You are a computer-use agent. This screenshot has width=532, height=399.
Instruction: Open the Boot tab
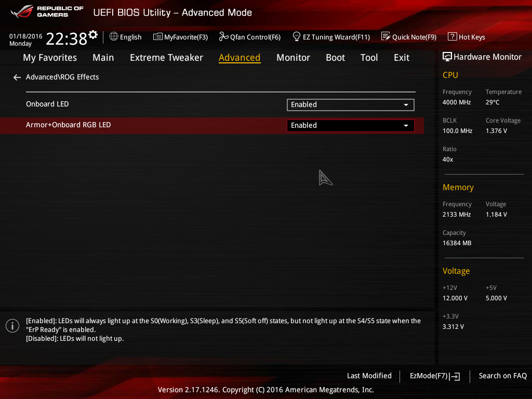click(335, 58)
